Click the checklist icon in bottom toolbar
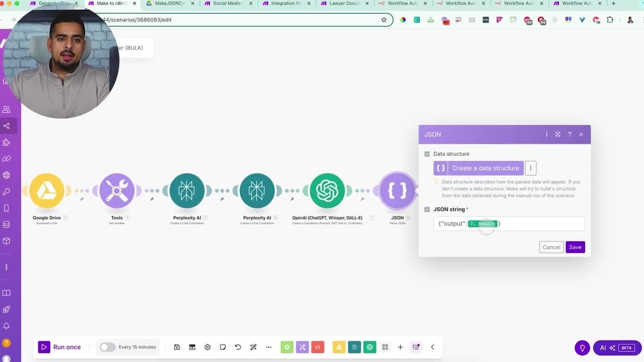Viewport: 644px width, 362px height. [416, 347]
